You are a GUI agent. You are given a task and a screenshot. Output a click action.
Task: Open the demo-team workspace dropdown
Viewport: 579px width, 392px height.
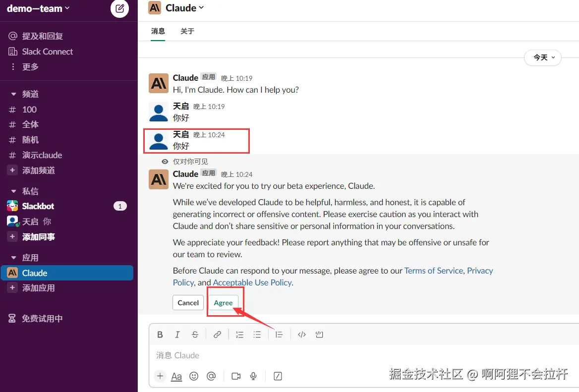point(38,8)
